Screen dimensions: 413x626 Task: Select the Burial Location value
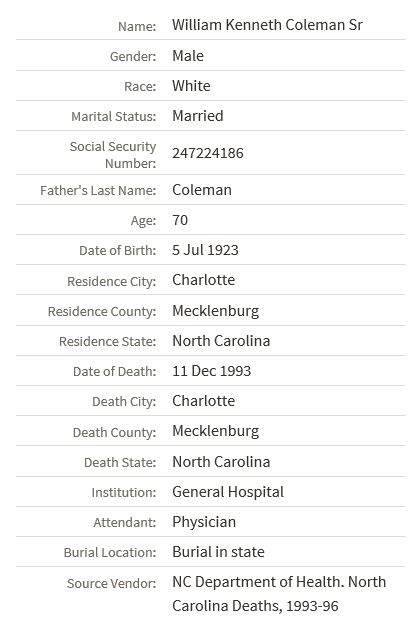(x=218, y=552)
